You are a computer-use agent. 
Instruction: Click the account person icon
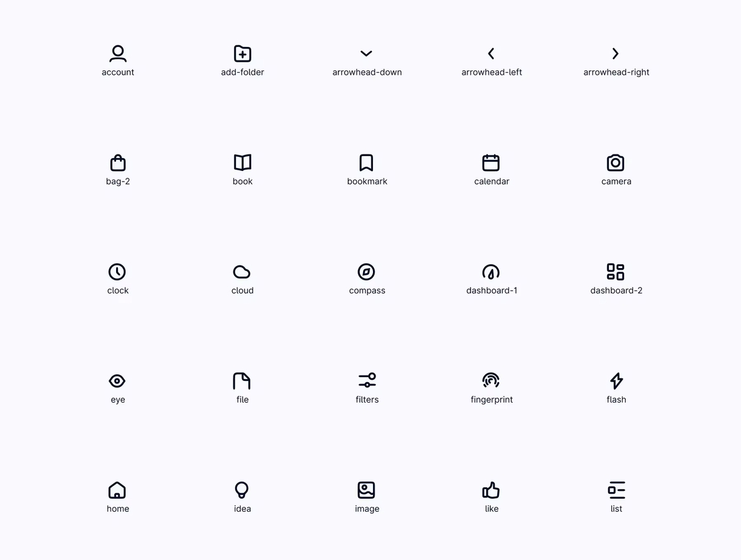tap(118, 54)
